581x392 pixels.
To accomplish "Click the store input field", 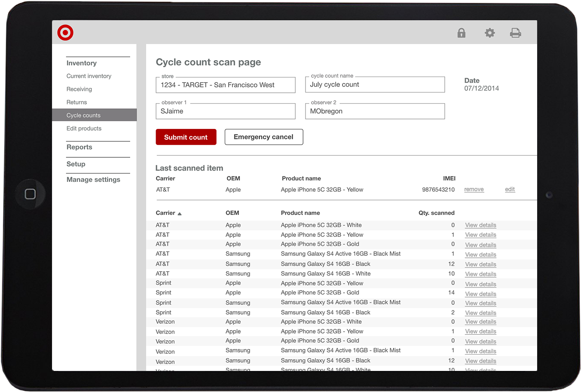I will click(225, 85).
